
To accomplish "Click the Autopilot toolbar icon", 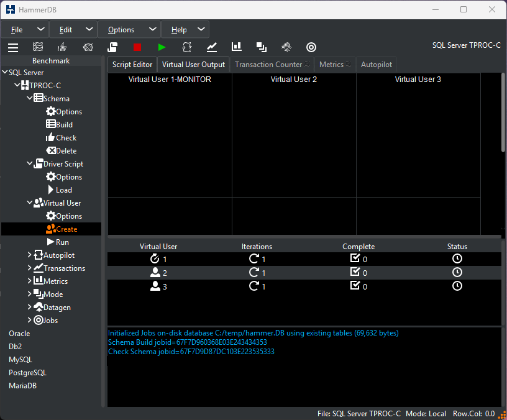I will click(x=187, y=47).
